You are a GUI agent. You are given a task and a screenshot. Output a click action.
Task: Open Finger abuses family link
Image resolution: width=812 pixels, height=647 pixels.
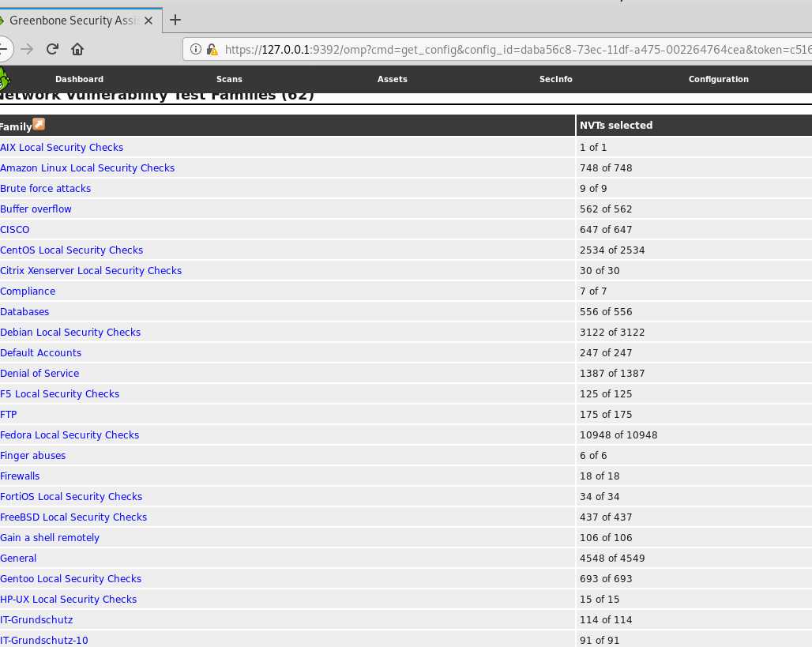(x=32, y=455)
